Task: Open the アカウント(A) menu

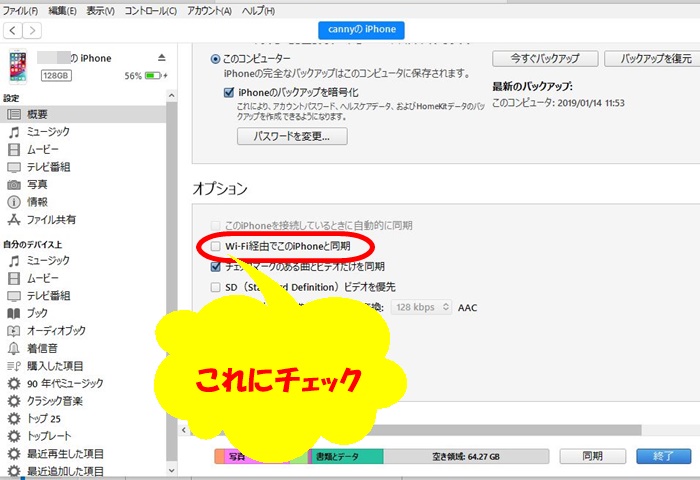Action: pyautogui.click(x=209, y=11)
